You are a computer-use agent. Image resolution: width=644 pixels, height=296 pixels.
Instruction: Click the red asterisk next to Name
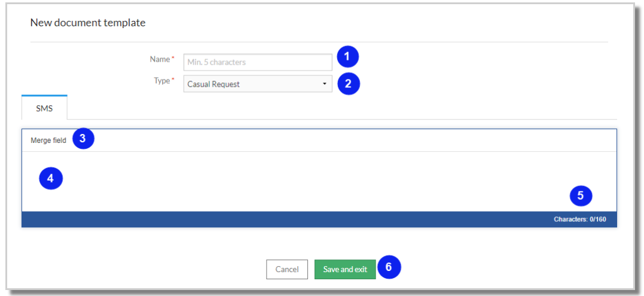[x=173, y=59]
